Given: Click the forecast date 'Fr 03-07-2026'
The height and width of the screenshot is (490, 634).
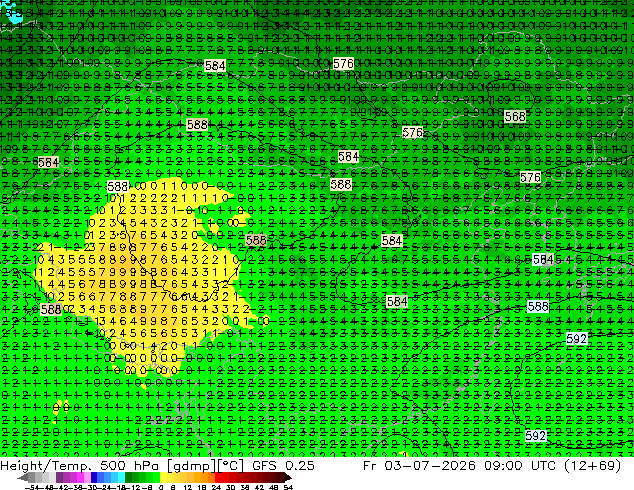Looking at the screenshot, I should pyautogui.click(x=419, y=465).
